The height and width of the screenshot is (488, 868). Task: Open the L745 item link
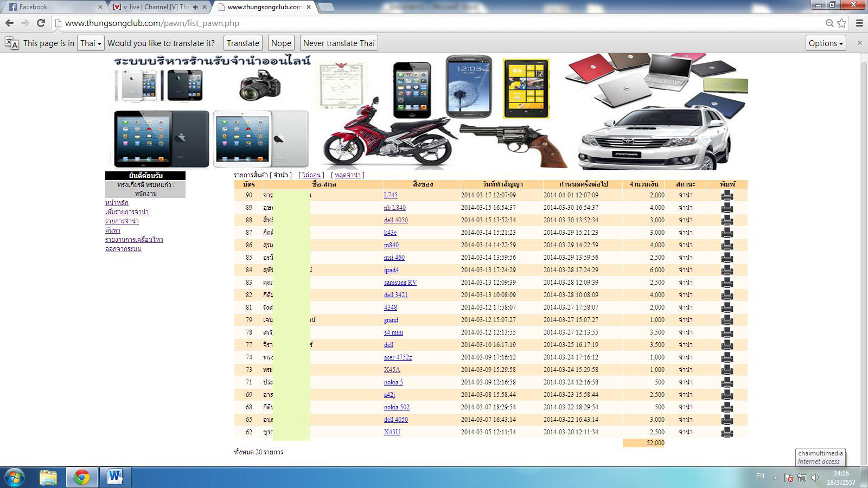coord(391,195)
